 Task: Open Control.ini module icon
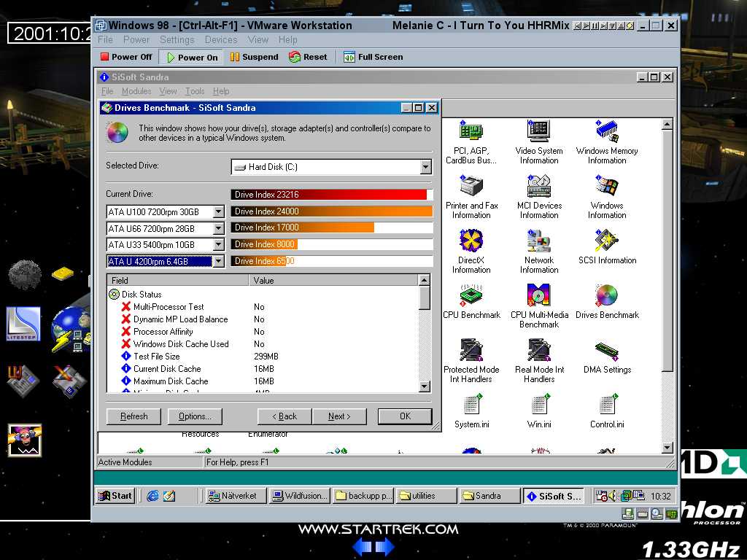[608, 405]
